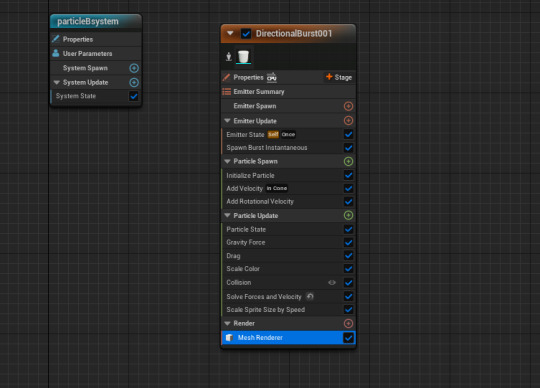The height and width of the screenshot is (388, 540).
Task: Open system Properties row
Action: pos(96,39)
